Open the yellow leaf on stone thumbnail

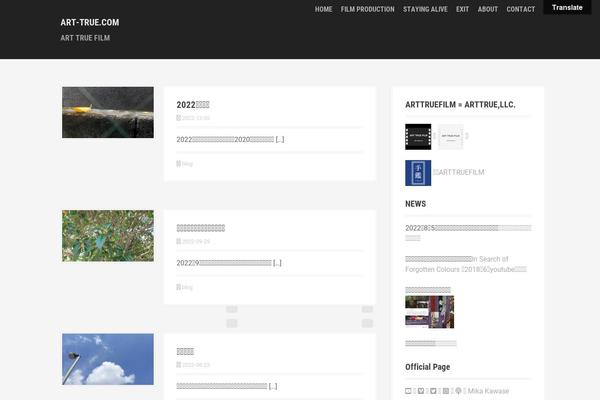pyautogui.click(x=108, y=112)
